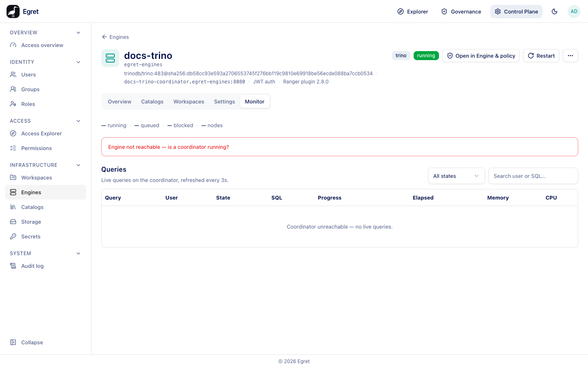Open Roles page via role icon

[x=13, y=104]
